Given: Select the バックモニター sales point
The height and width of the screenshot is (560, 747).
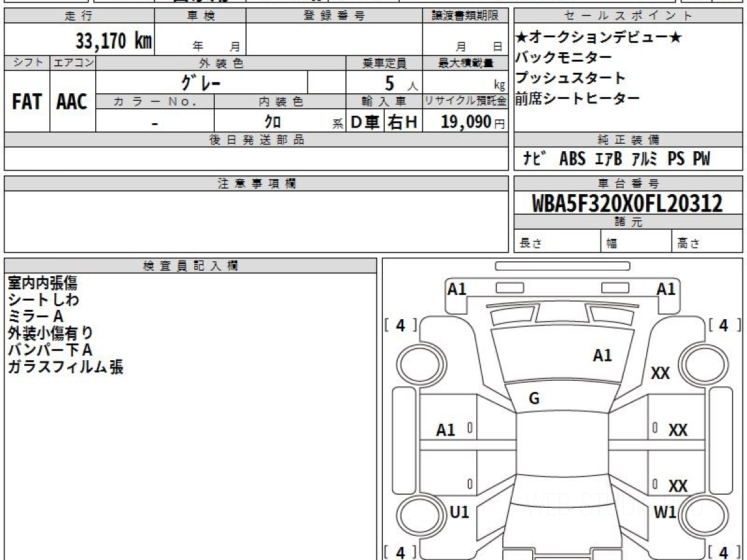Looking at the screenshot, I should [564, 58].
